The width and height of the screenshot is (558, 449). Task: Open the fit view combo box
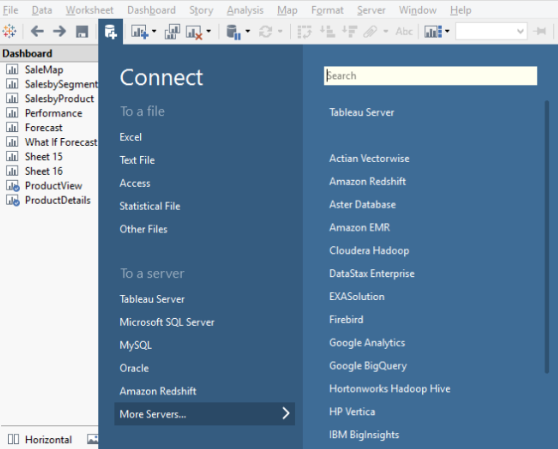point(491,31)
